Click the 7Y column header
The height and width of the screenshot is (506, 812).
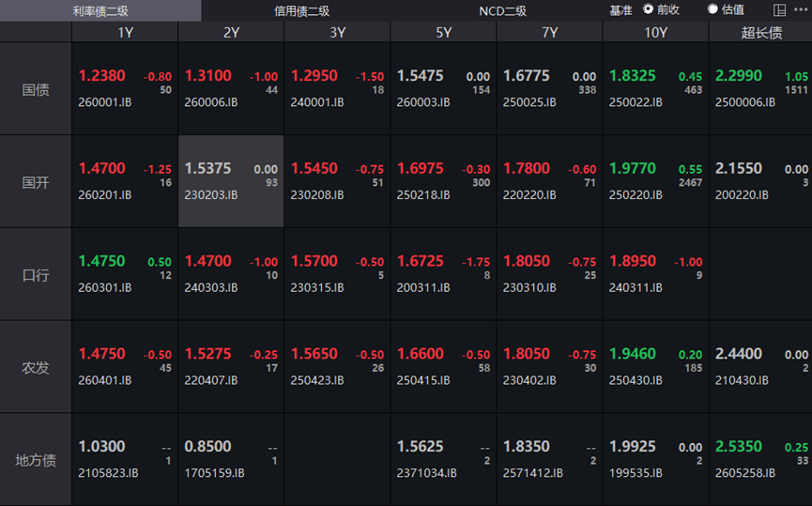tap(549, 32)
